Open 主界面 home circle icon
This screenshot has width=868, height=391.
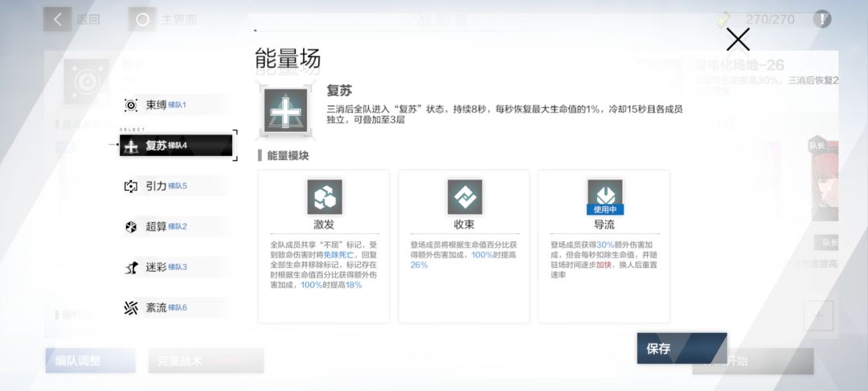tap(142, 19)
